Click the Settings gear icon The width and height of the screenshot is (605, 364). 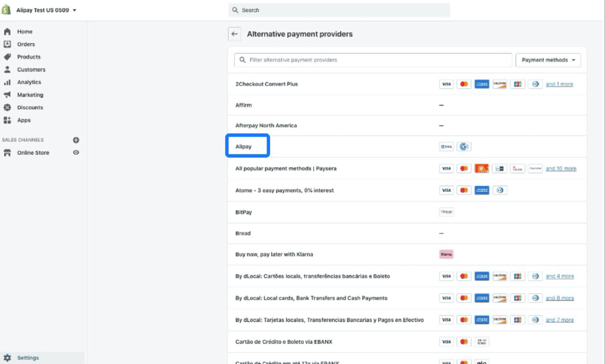tap(7, 358)
